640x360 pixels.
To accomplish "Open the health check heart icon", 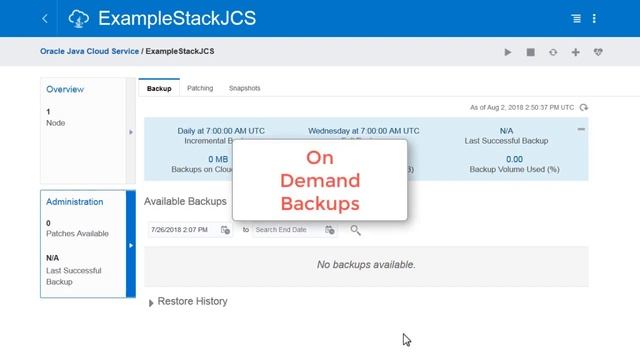I will pyautogui.click(x=598, y=52).
